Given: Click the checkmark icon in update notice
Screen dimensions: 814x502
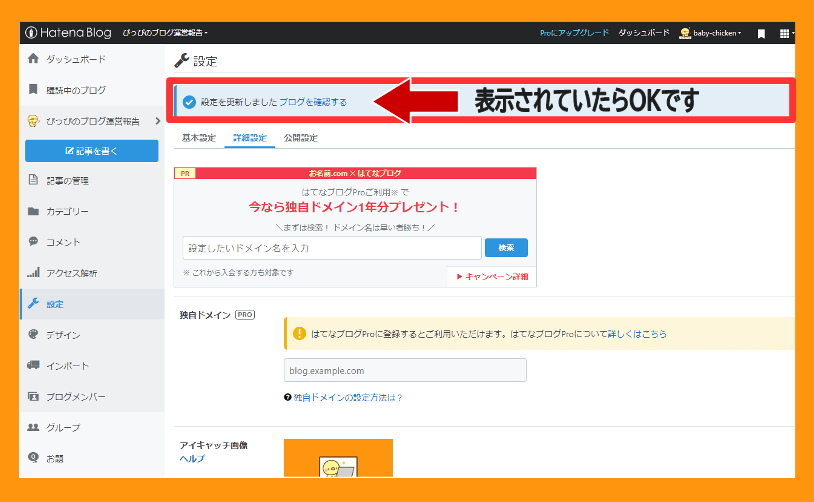Looking at the screenshot, I should pyautogui.click(x=189, y=102).
